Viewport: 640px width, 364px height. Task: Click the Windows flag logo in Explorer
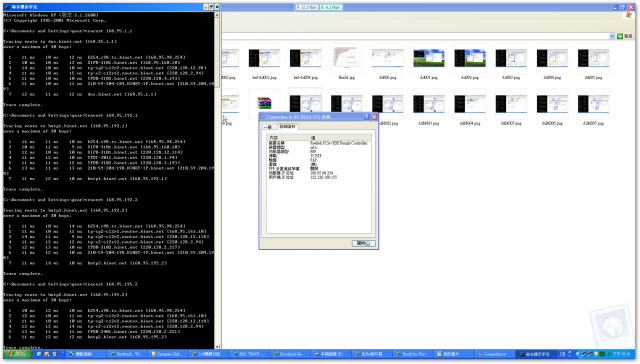click(629, 15)
